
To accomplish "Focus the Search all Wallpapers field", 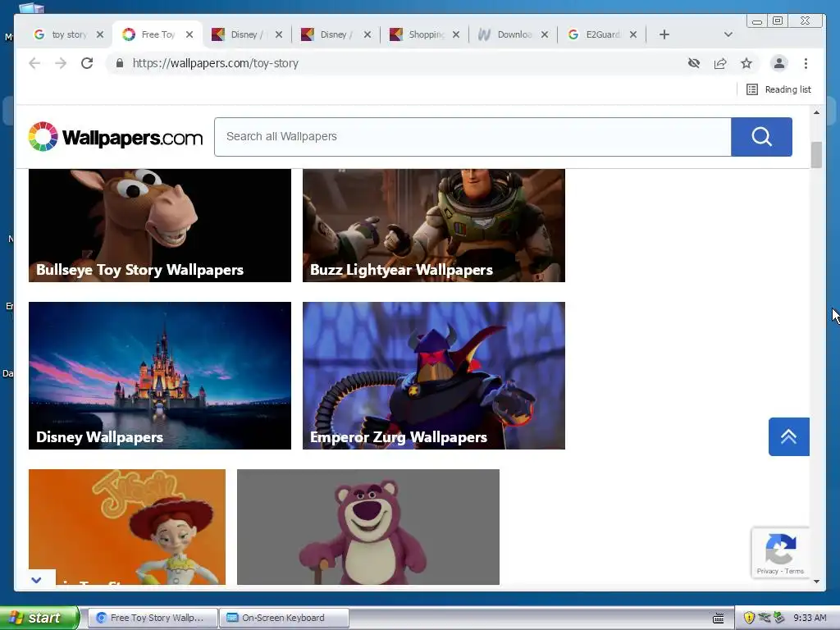I will pos(472,137).
